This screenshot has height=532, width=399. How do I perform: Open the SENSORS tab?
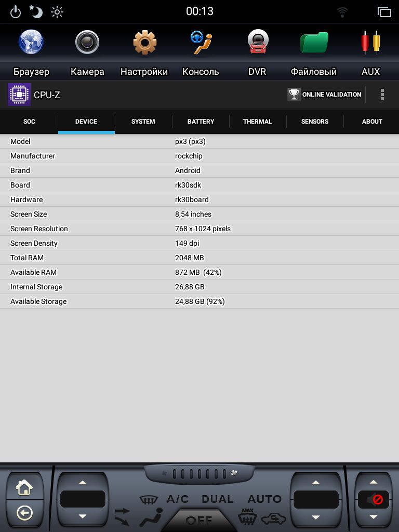click(x=315, y=122)
